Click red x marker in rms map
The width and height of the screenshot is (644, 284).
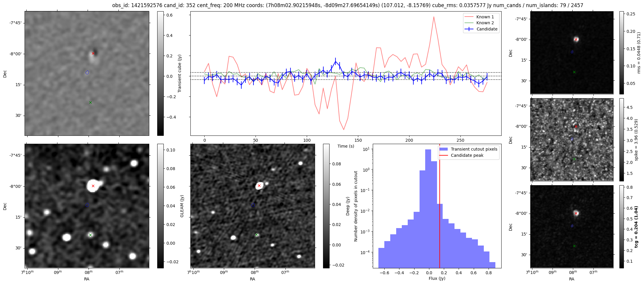click(x=576, y=39)
